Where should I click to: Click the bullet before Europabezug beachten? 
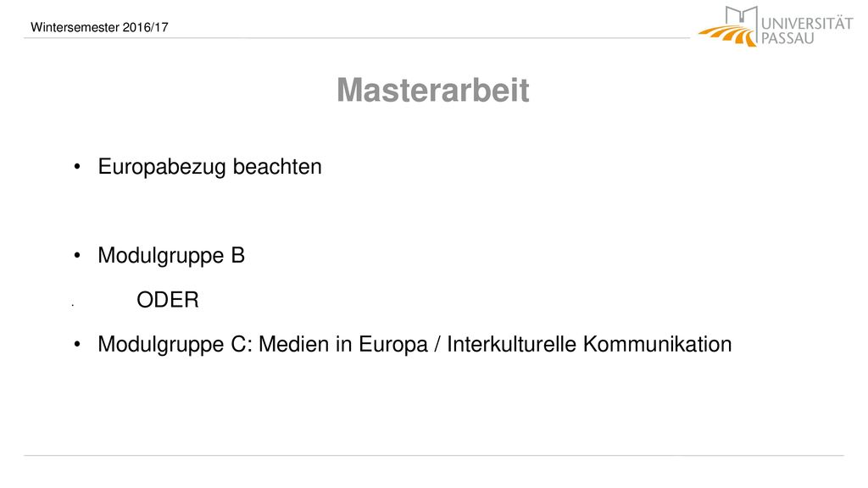click(77, 167)
